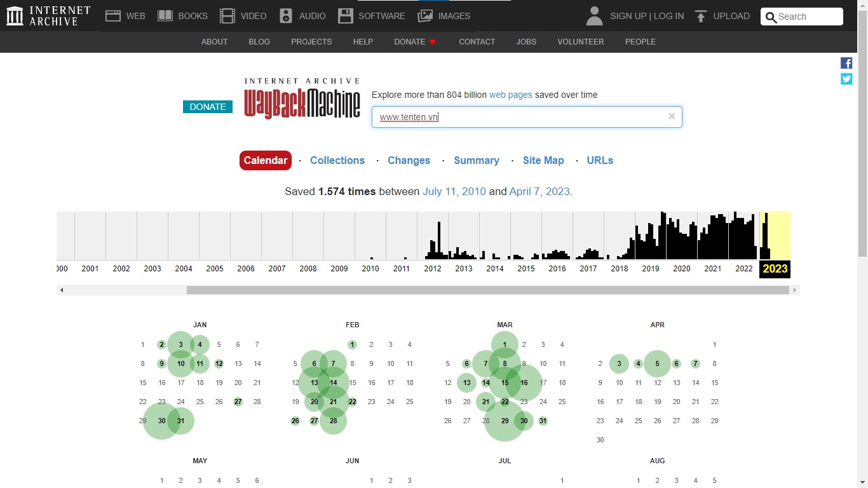Open the CONTACT menu item
The height and width of the screenshot is (488, 868).
pos(477,42)
